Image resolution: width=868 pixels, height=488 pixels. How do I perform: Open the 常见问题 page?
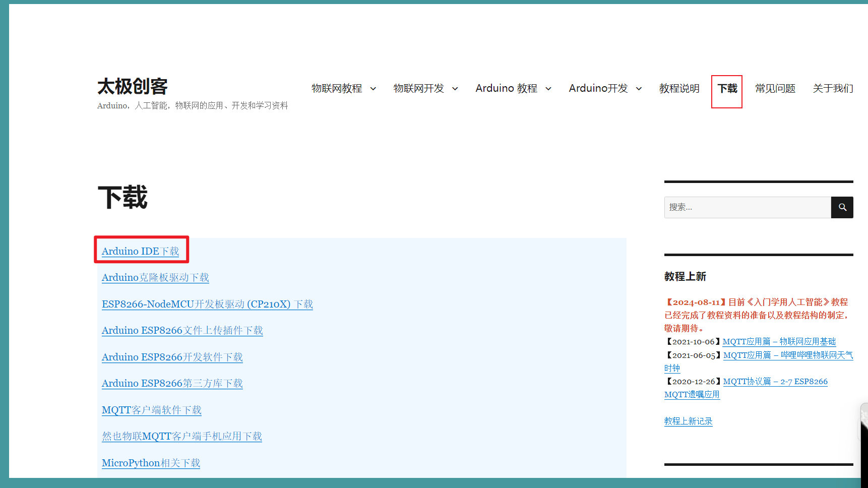tap(775, 88)
